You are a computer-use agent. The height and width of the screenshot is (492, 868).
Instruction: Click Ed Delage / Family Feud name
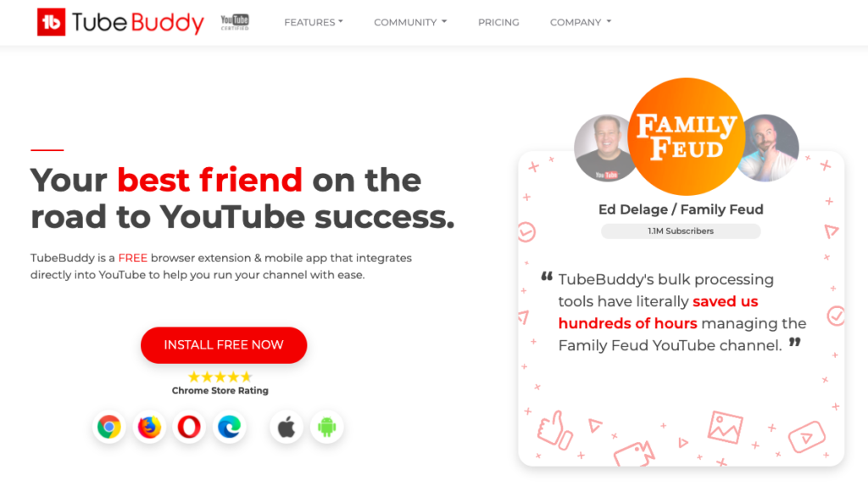[681, 210]
